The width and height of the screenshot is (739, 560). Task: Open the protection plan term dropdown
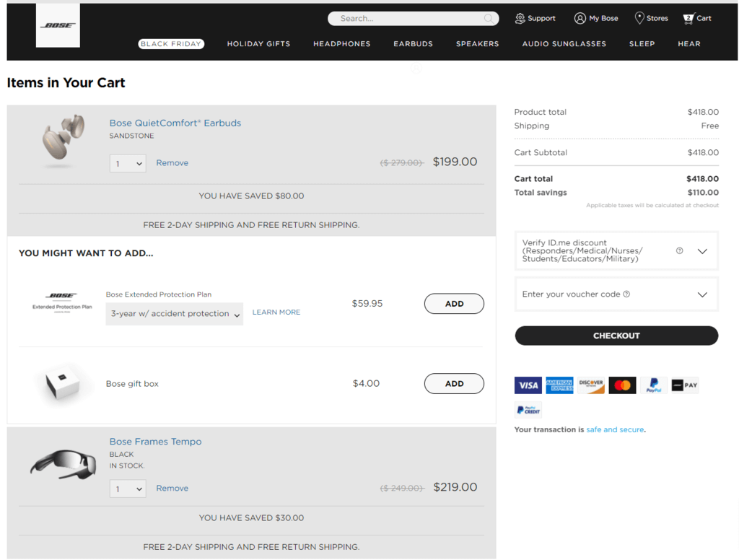[x=174, y=314]
